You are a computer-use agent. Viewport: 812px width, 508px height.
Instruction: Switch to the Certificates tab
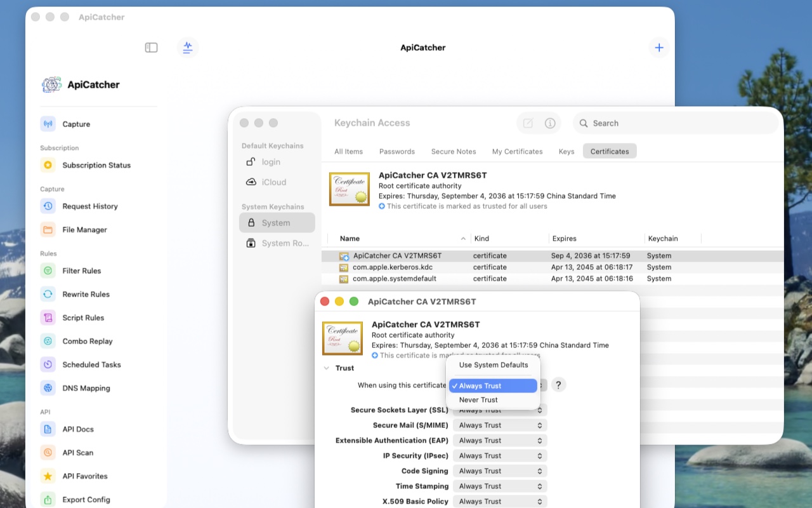610,152
